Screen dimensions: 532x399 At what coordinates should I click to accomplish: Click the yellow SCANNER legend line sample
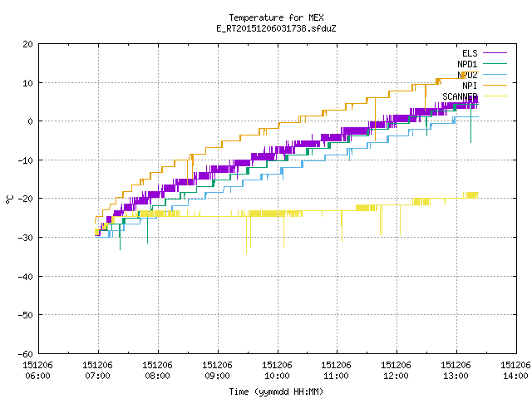pos(495,96)
